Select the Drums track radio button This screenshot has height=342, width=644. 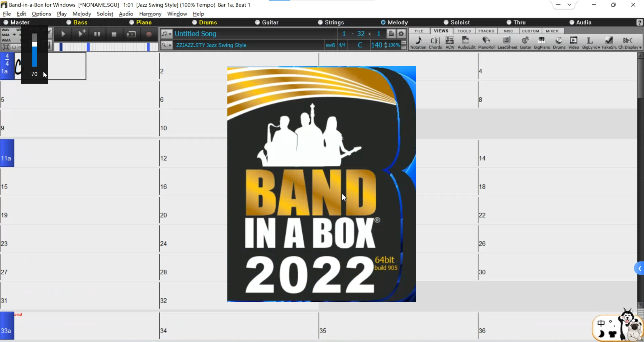(194, 22)
